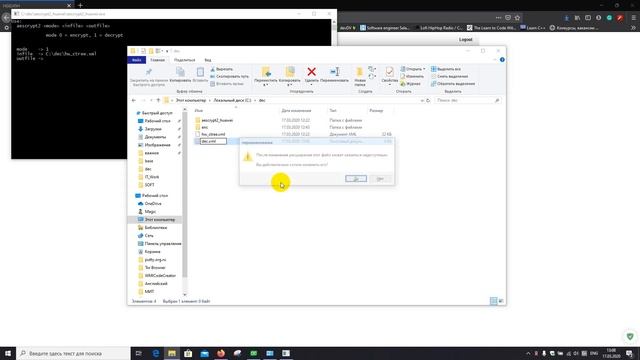This screenshot has height=360, width=640.
Task: Click Copy path (Скопировать путь) in the ribbon
Action: [229, 76]
